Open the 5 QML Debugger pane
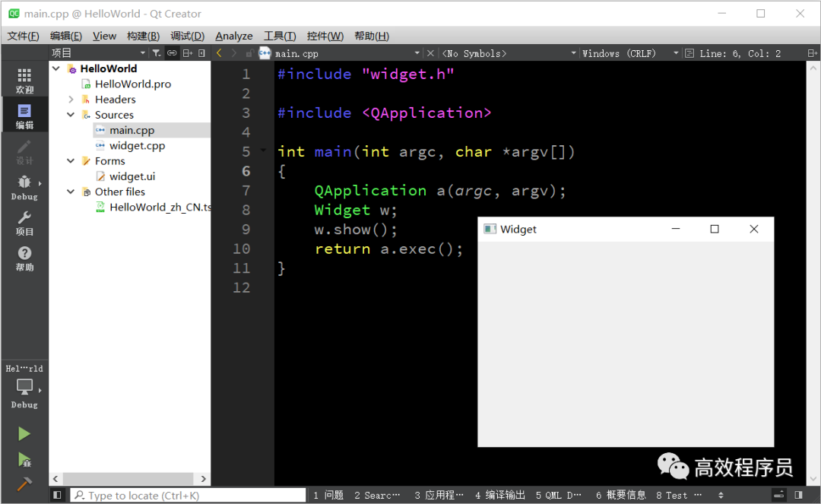Viewport: 821px width, 504px height. click(559, 495)
